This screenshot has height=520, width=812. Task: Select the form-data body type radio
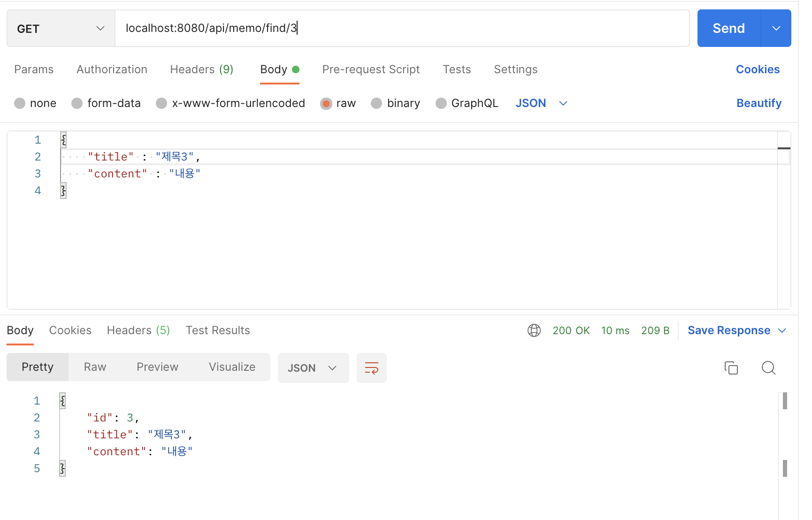tap(77, 103)
